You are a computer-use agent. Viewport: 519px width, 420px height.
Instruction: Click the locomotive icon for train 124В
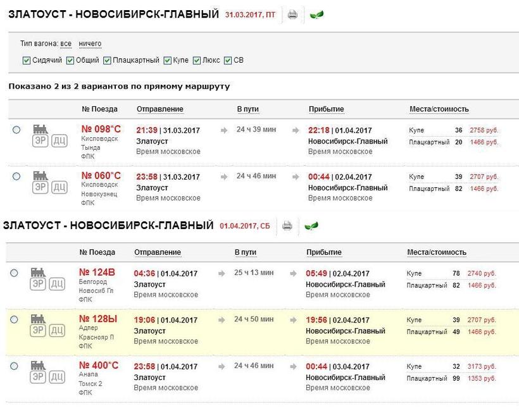pyautogui.click(x=38, y=272)
